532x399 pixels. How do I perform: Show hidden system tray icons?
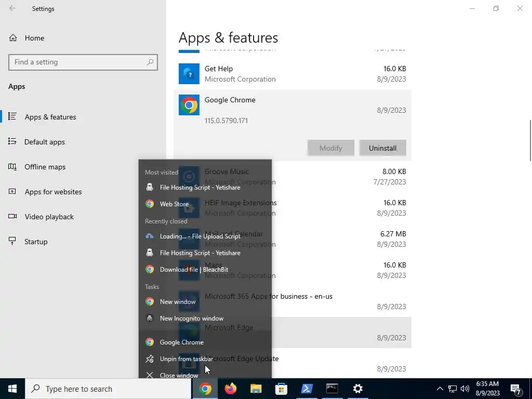(x=440, y=389)
